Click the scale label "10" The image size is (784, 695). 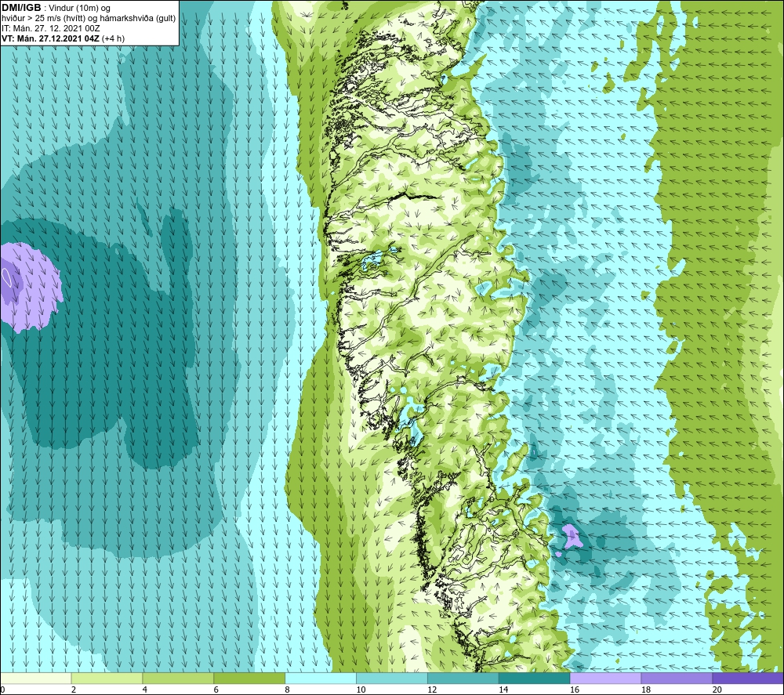[x=361, y=690]
